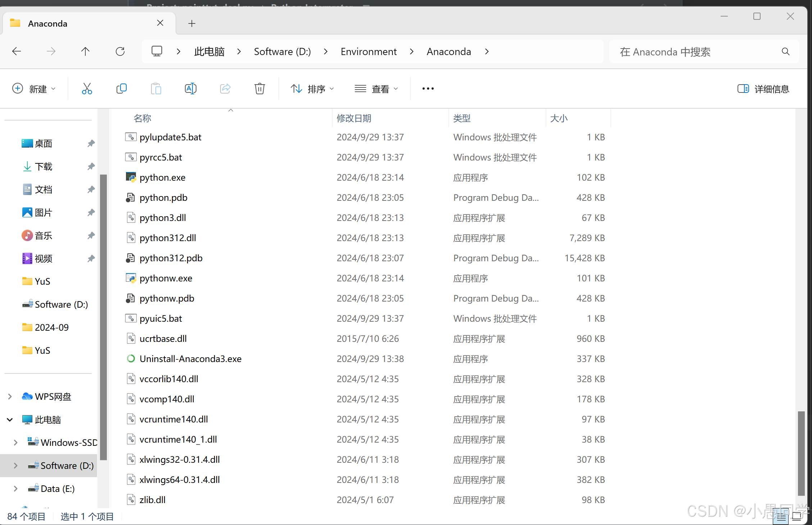Sort by 大小 column header

[x=559, y=118]
